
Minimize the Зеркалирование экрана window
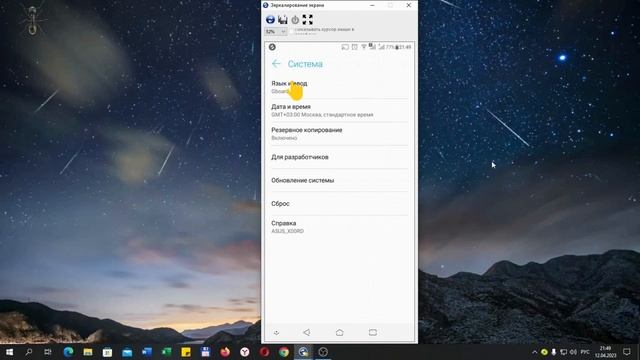372,5
